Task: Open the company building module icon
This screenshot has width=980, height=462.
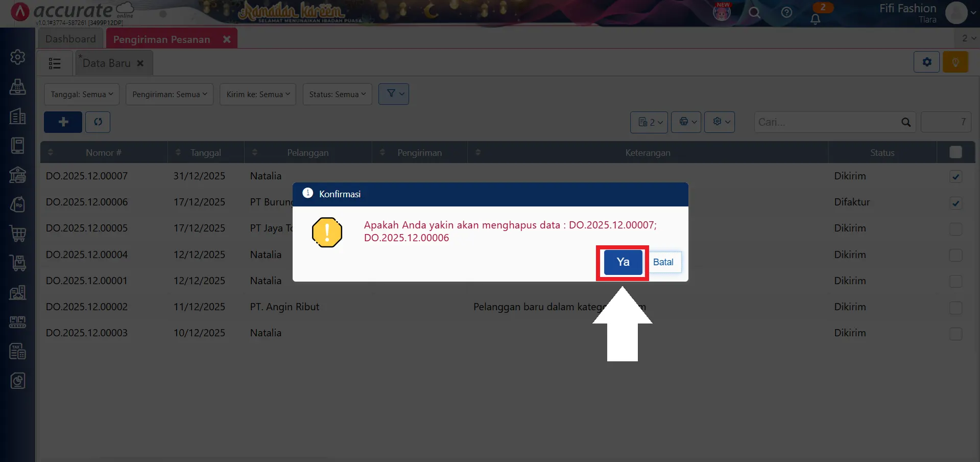Action: (18, 117)
